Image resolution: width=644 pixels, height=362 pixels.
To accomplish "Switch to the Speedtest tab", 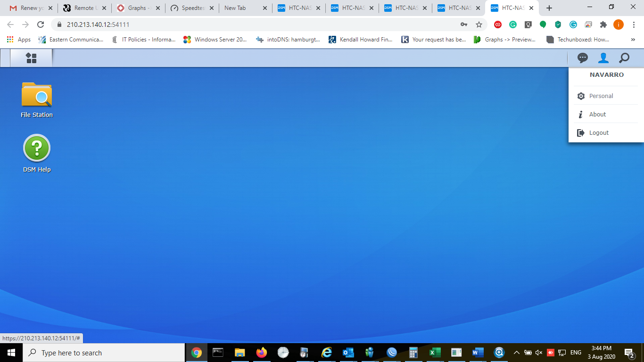I will pyautogui.click(x=191, y=8).
